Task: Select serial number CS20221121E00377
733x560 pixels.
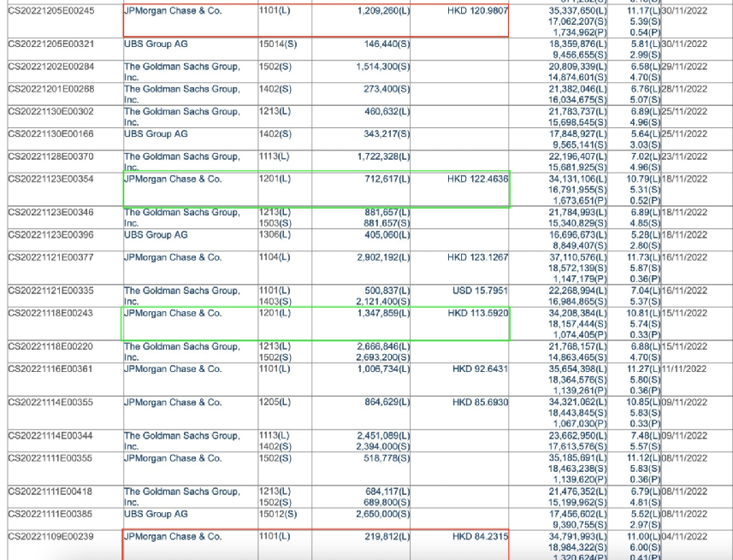Action: click(51, 257)
